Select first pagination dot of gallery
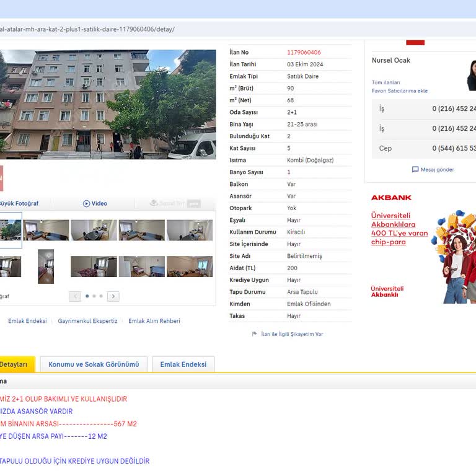Screen dimensions: 476x476 (87, 296)
